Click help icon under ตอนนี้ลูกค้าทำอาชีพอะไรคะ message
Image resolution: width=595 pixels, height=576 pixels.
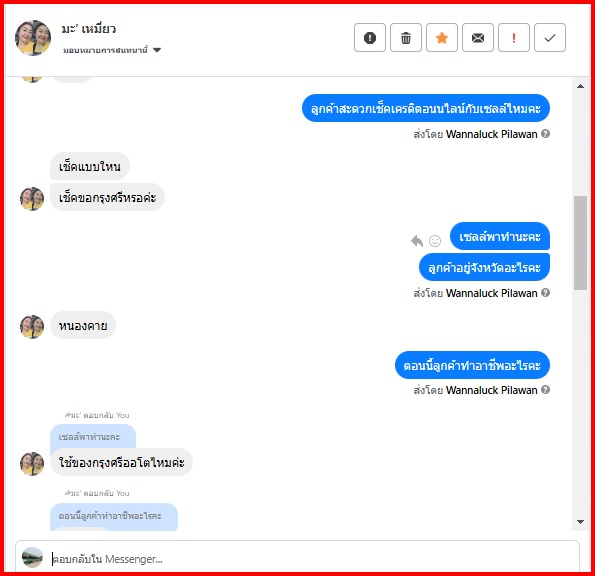click(545, 390)
